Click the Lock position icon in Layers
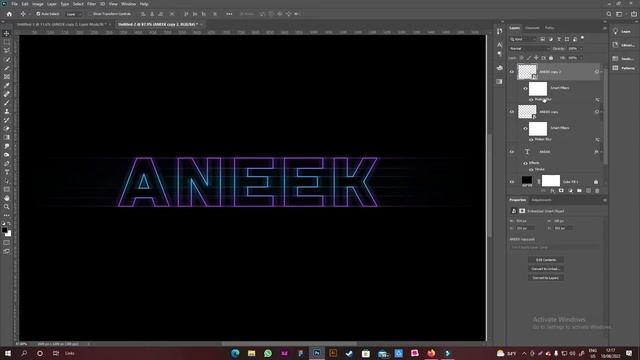Viewport: 640px width, 360px height. pyautogui.click(x=536, y=58)
